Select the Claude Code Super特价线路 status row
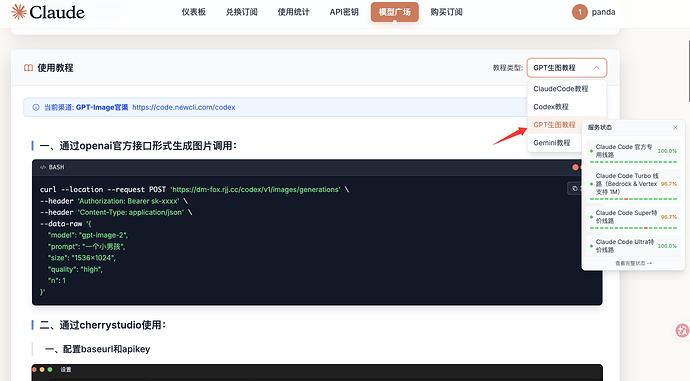 point(634,219)
